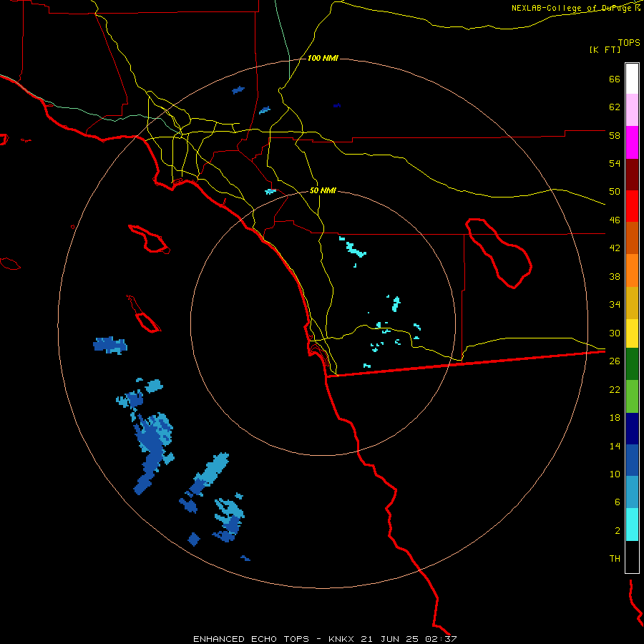Select the gold 34 kft legend swatch
644x644 pixels.
click(x=632, y=303)
